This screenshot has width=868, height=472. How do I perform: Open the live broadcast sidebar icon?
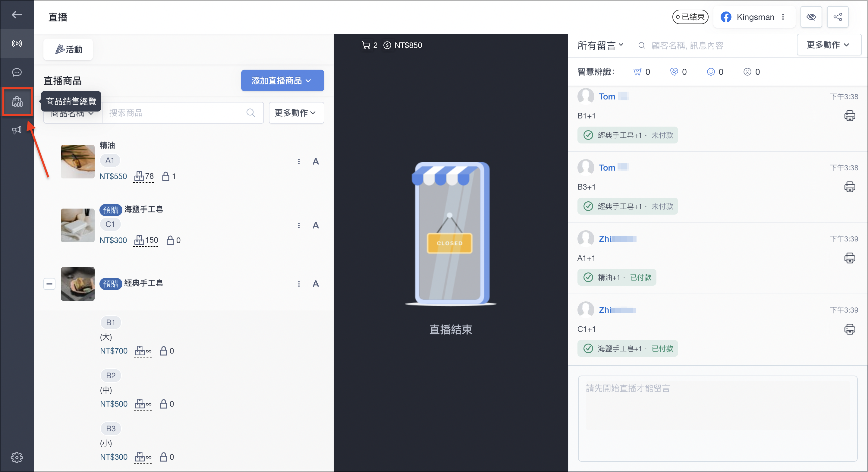17,43
